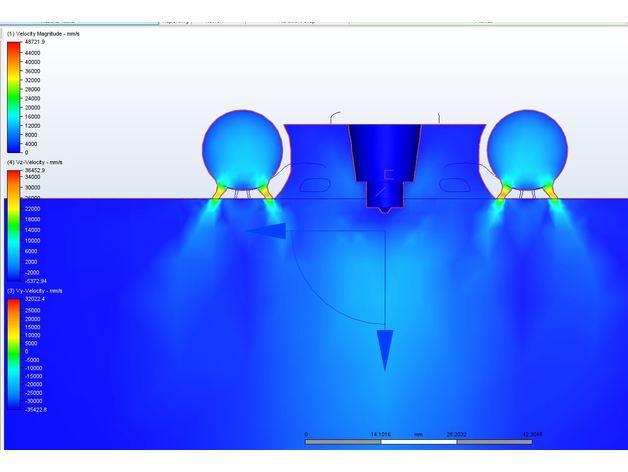Click the small square marker inside nozzle
This screenshot has width=628, height=472.
pyautogui.click(x=389, y=174)
